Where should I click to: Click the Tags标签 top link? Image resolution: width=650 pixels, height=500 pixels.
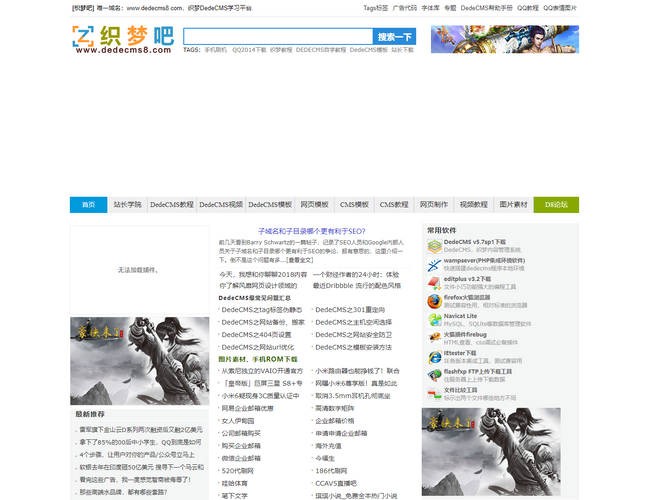point(375,7)
